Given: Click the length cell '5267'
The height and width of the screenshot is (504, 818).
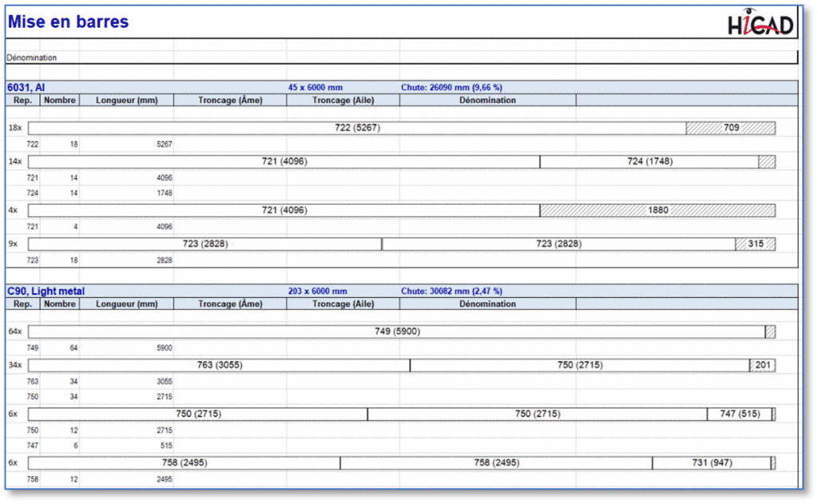Looking at the screenshot, I should [165, 144].
